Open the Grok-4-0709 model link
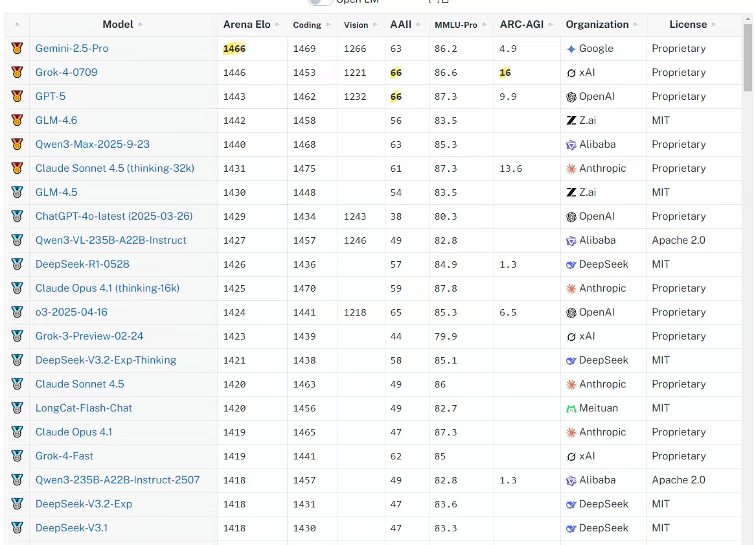 67,73
